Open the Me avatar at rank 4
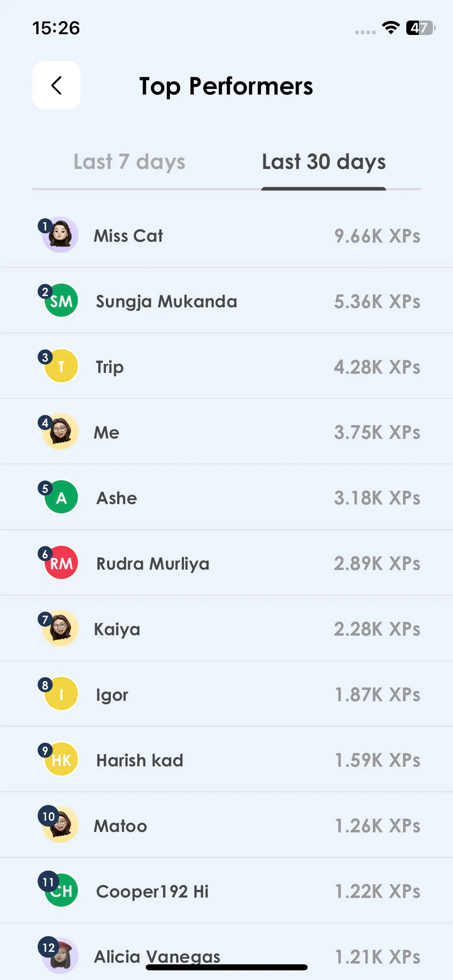The height and width of the screenshot is (980, 453). pyautogui.click(x=60, y=432)
